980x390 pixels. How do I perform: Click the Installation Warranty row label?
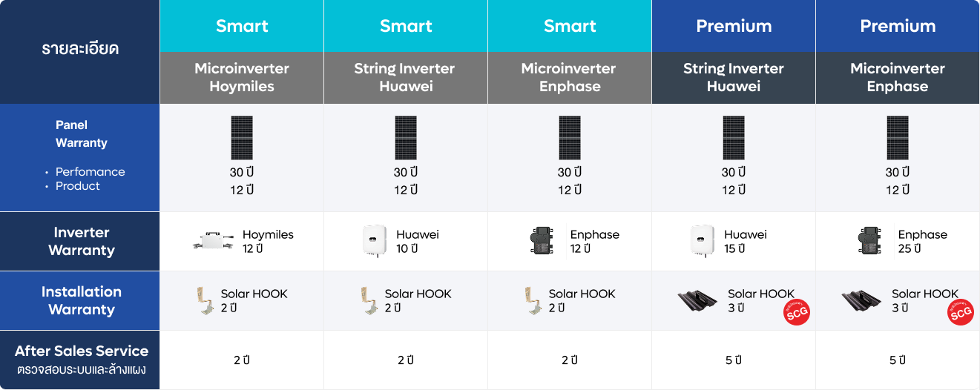pyautogui.click(x=80, y=301)
